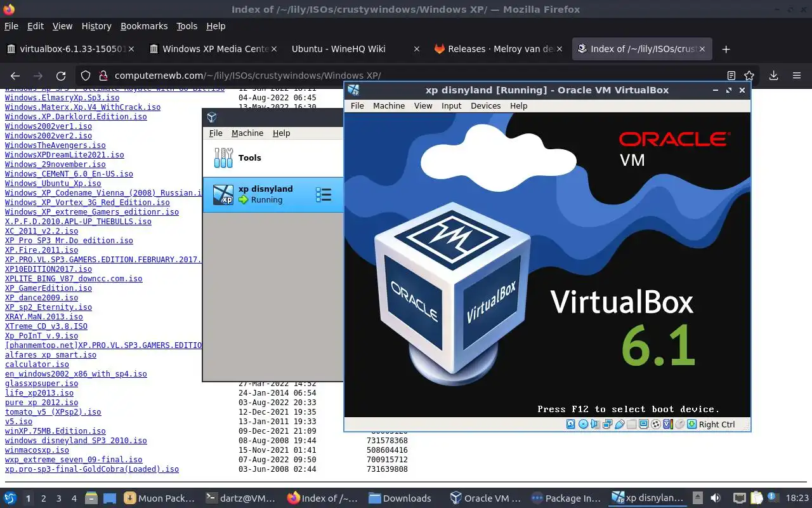Switch to the Muon Package taskbar window
Screen dimensions: 812x508
[x=160, y=498]
